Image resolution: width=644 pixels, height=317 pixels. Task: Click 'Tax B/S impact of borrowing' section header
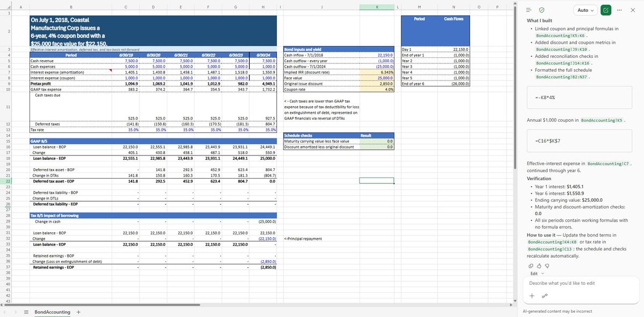(x=71, y=216)
